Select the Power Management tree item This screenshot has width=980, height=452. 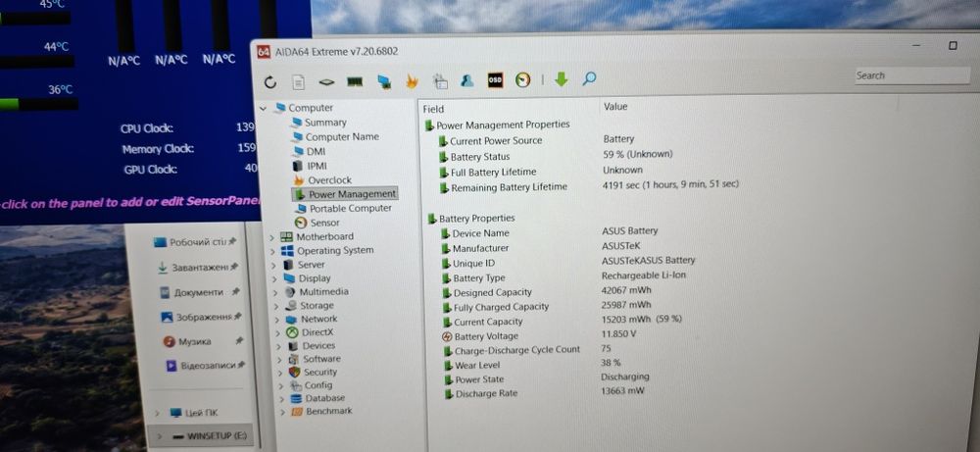(345, 194)
